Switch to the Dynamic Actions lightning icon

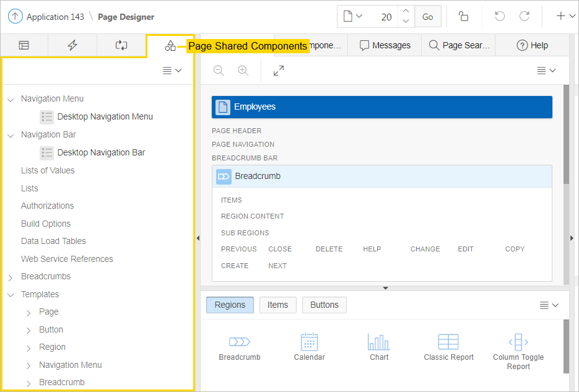(x=72, y=45)
